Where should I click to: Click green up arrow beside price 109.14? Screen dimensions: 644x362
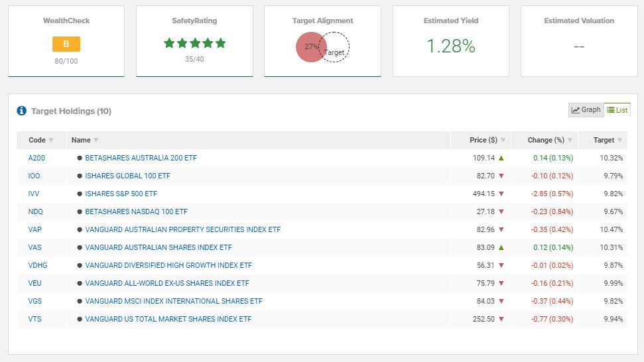coord(501,158)
